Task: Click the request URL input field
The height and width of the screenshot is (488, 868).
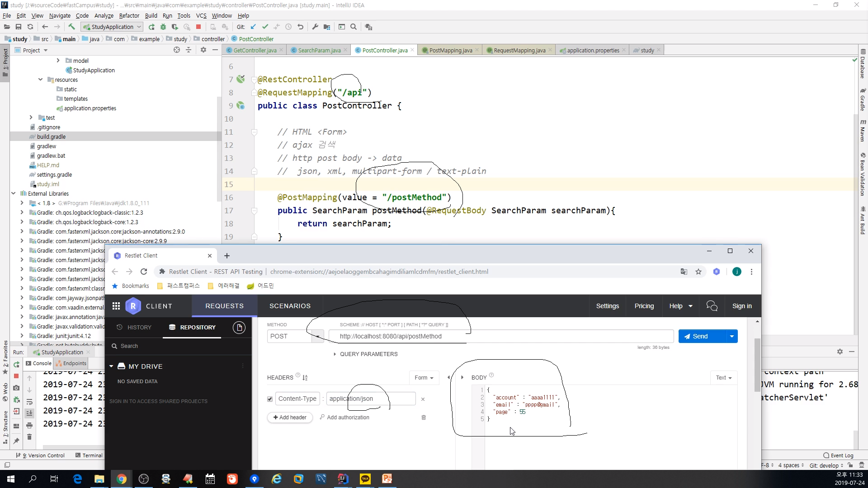Action: click(500, 336)
